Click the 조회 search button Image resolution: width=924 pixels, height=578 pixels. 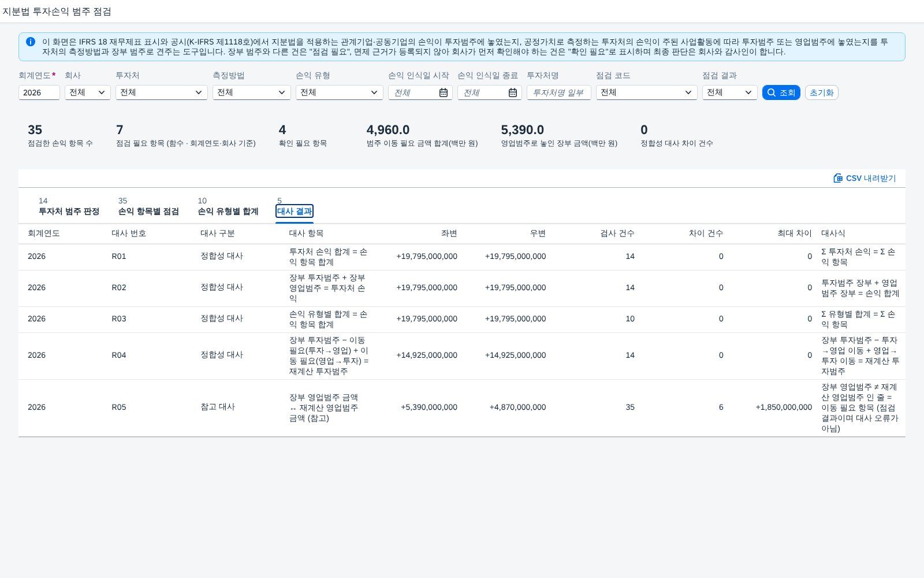tap(781, 92)
